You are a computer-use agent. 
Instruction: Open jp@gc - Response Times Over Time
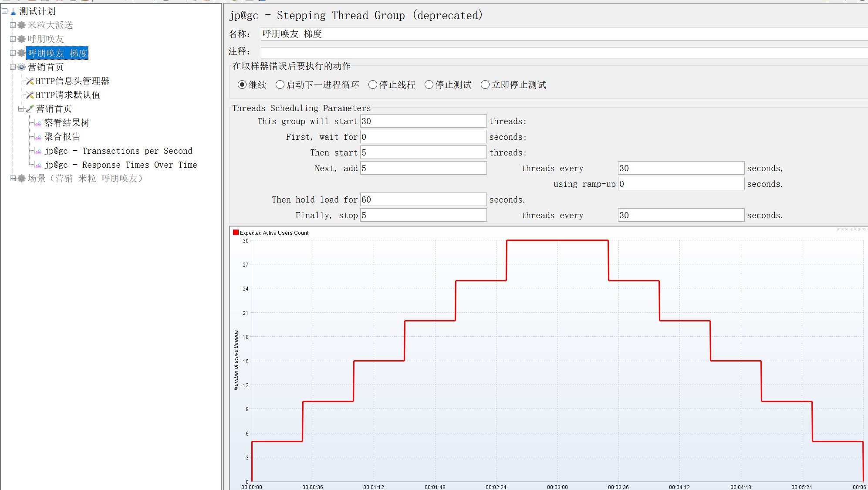[x=121, y=165]
